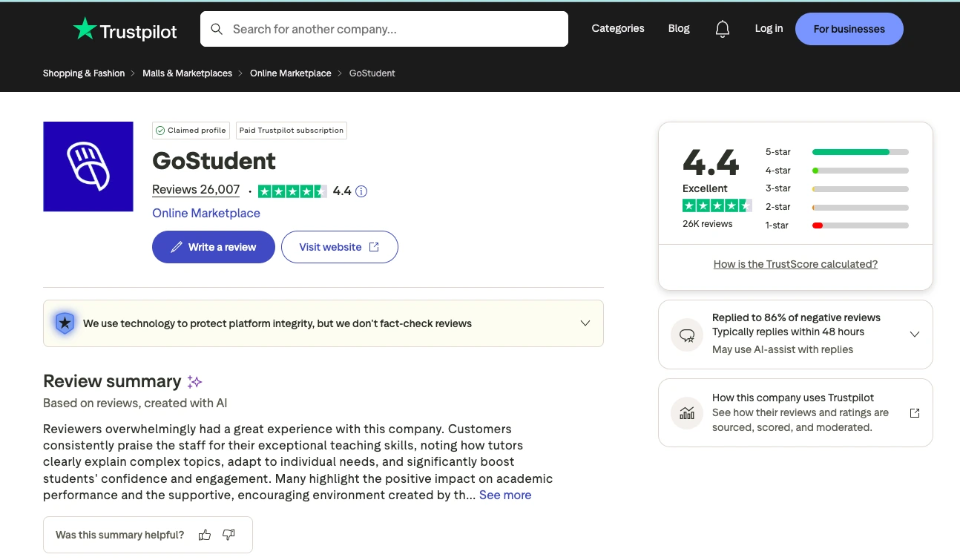Click star rating under Excellent label
The image size is (960, 560).
717,205
